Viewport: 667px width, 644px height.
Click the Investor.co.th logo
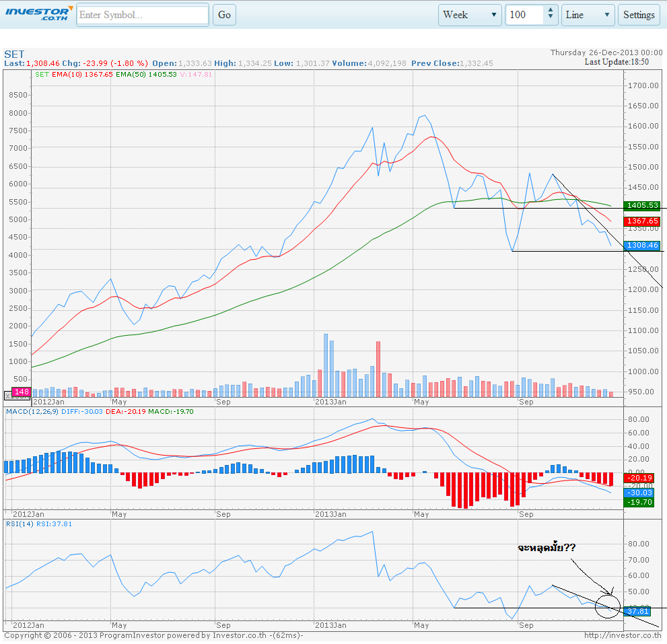coord(39,13)
